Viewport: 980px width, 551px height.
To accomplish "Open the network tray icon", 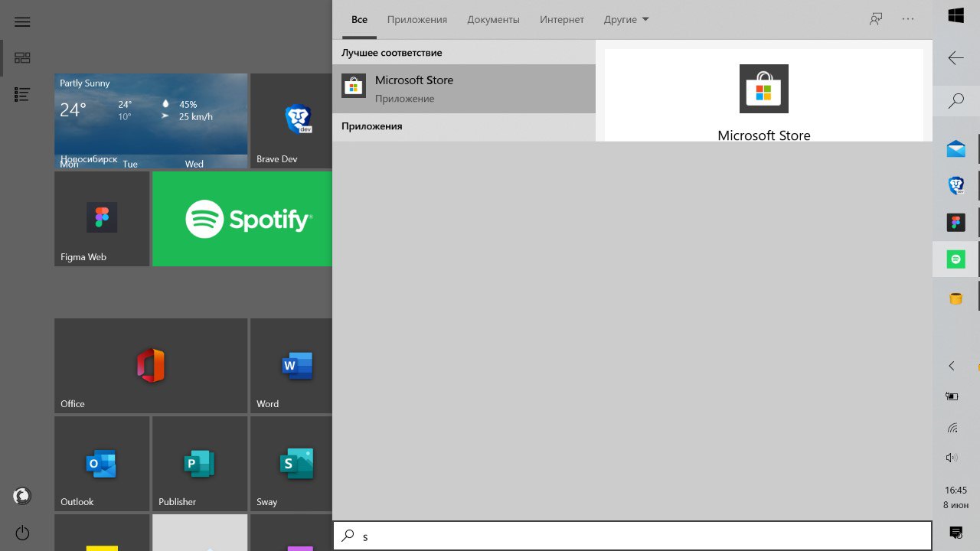I will pyautogui.click(x=952, y=427).
